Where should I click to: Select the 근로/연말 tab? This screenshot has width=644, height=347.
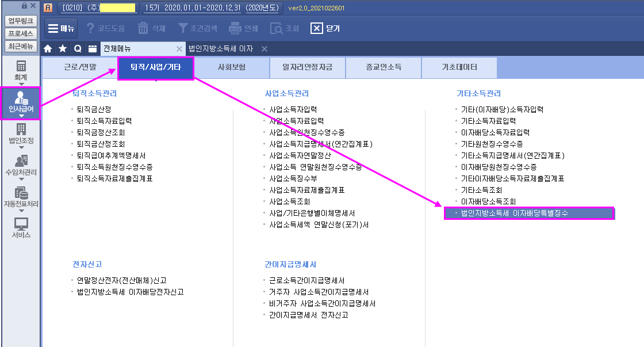(x=80, y=67)
